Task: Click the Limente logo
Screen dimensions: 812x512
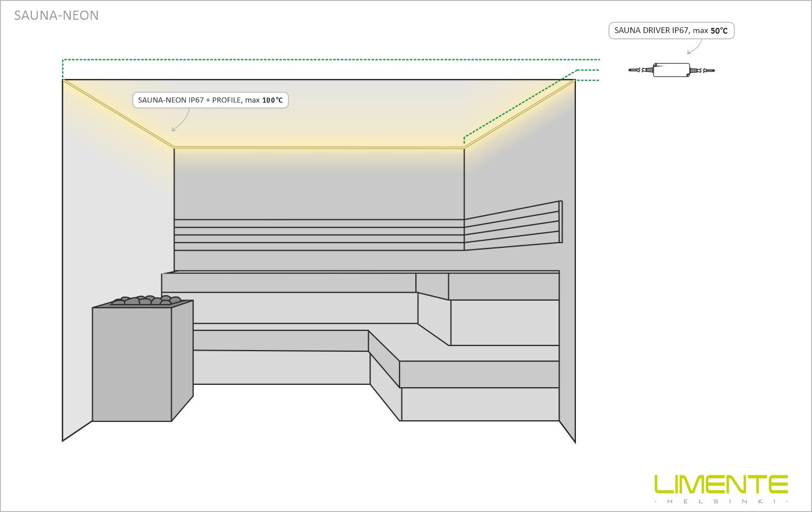Action: [x=721, y=484]
